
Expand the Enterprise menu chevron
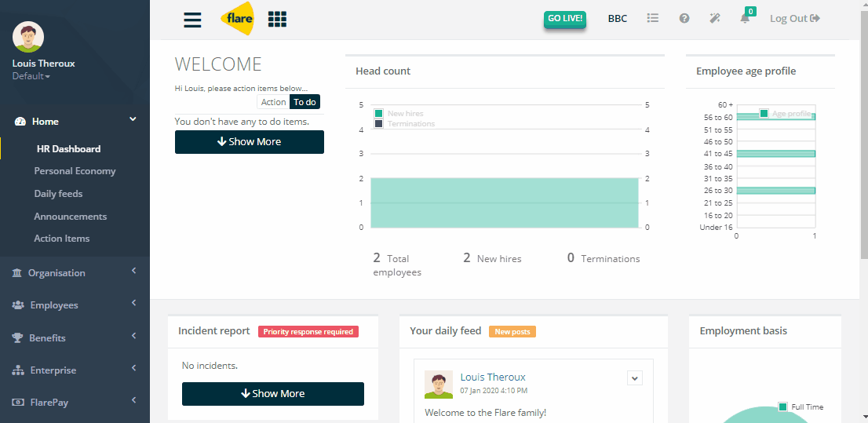133,367
